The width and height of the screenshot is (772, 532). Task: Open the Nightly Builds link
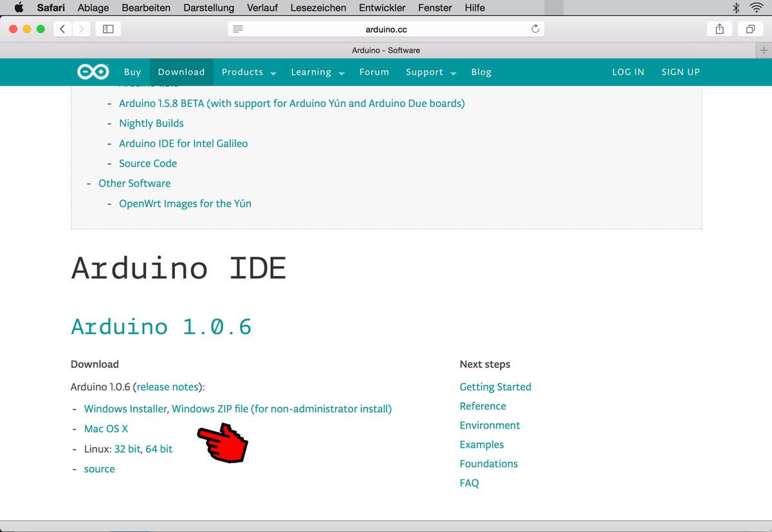(x=151, y=123)
